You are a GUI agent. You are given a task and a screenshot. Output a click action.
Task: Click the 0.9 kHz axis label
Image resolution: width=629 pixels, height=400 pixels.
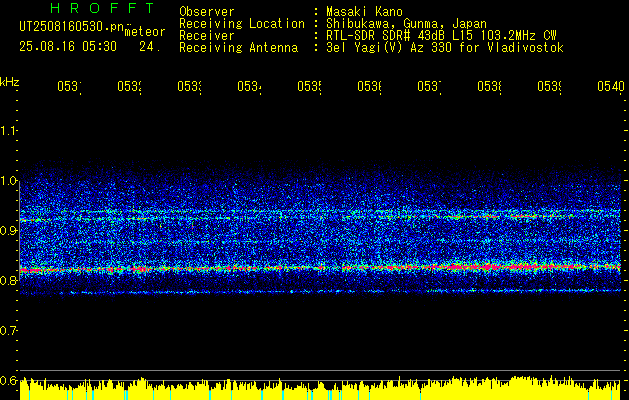click(8, 230)
